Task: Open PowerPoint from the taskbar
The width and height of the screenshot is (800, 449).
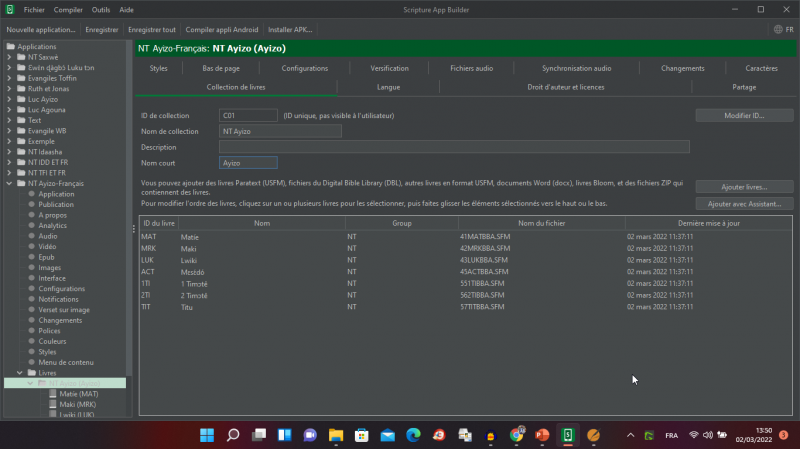Action: (542, 435)
